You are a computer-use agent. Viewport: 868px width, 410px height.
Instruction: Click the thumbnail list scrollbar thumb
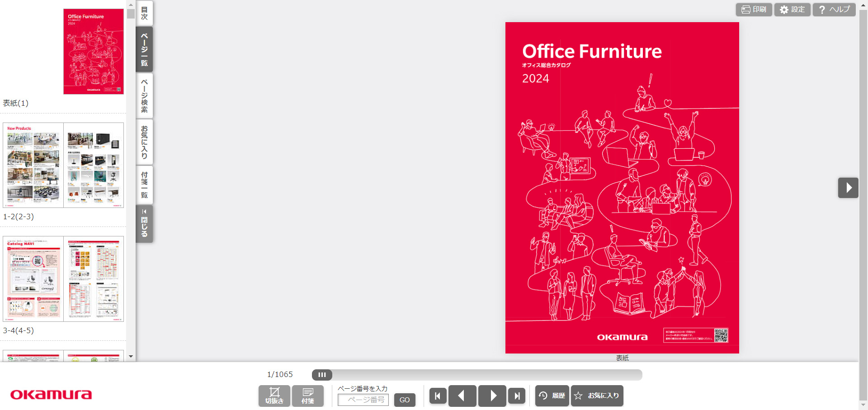131,14
